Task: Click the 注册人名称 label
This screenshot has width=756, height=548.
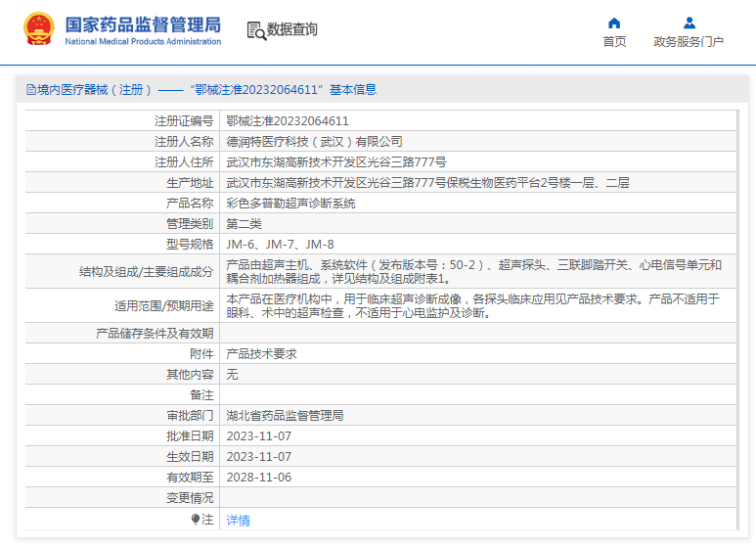Action: tap(184, 142)
